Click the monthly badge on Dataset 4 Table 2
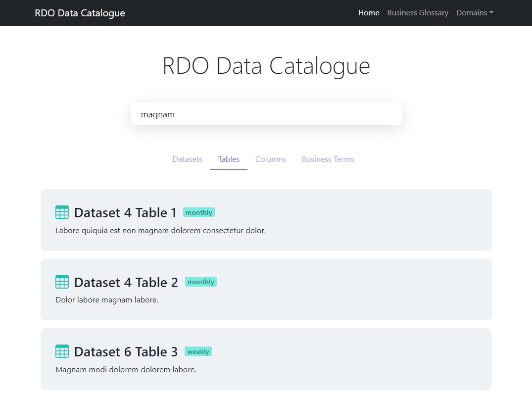 201,282
